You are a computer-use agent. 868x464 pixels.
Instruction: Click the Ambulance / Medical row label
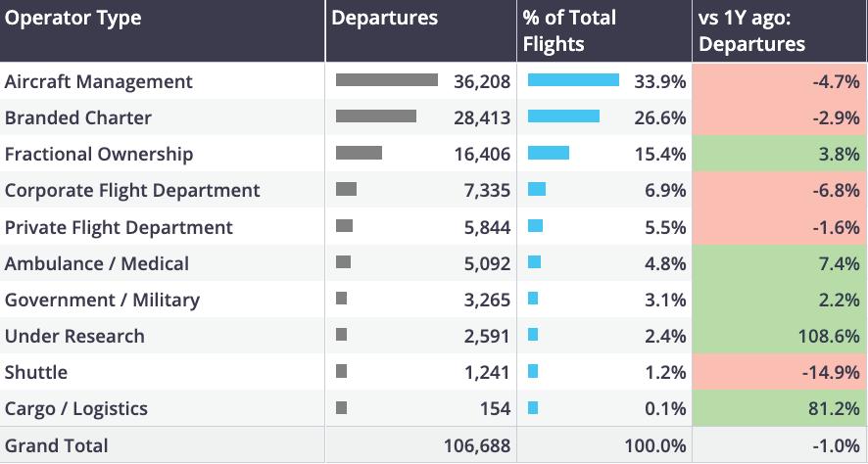pos(97,263)
